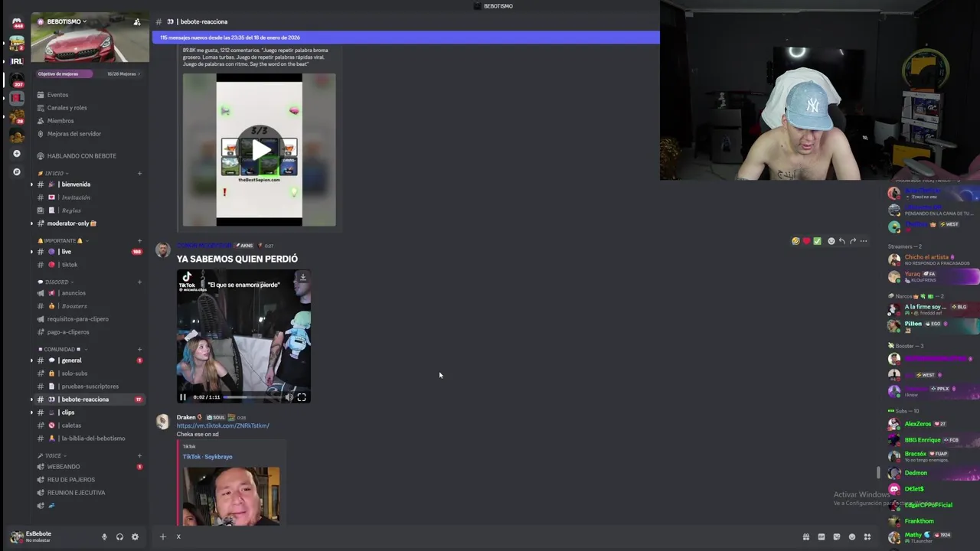Open the bienvenida channel
Screen dimensions: 980x551
[89, 184]
